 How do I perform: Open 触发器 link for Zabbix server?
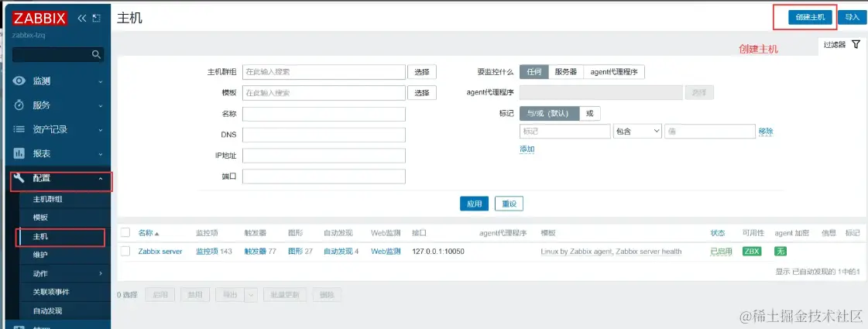256,252
